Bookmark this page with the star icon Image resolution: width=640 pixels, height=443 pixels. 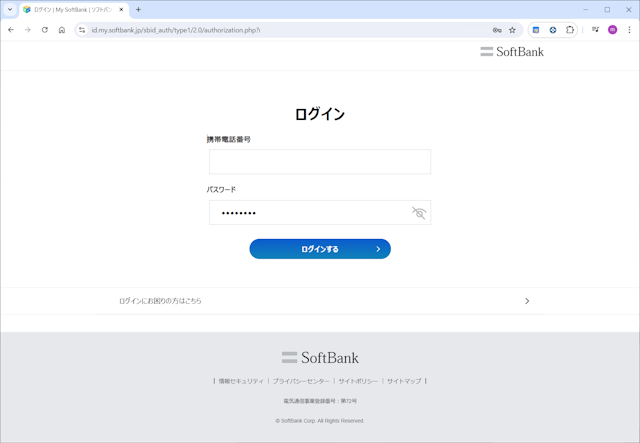tap(512, 30)
